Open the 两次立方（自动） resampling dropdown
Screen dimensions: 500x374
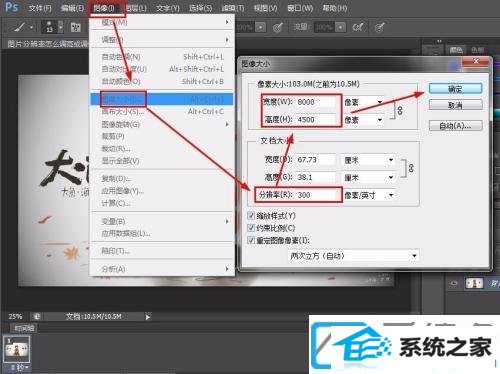353,256
